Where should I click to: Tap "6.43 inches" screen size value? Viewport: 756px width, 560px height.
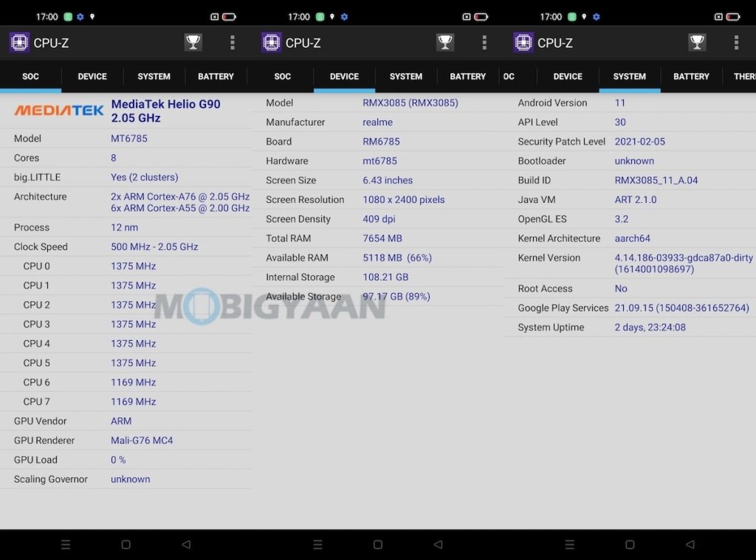(x=388, y=180)
